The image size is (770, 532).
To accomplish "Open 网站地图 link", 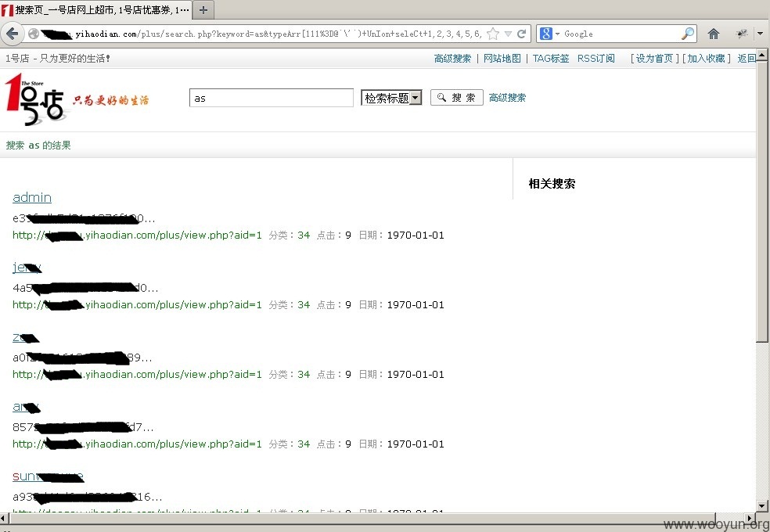I will click(x=502, y=59).
